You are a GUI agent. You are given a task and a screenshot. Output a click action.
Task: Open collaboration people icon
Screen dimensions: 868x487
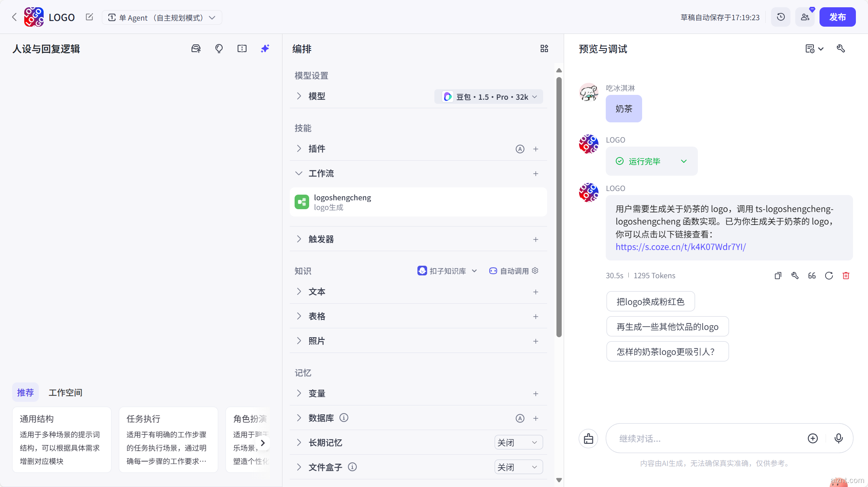point(805,17)
